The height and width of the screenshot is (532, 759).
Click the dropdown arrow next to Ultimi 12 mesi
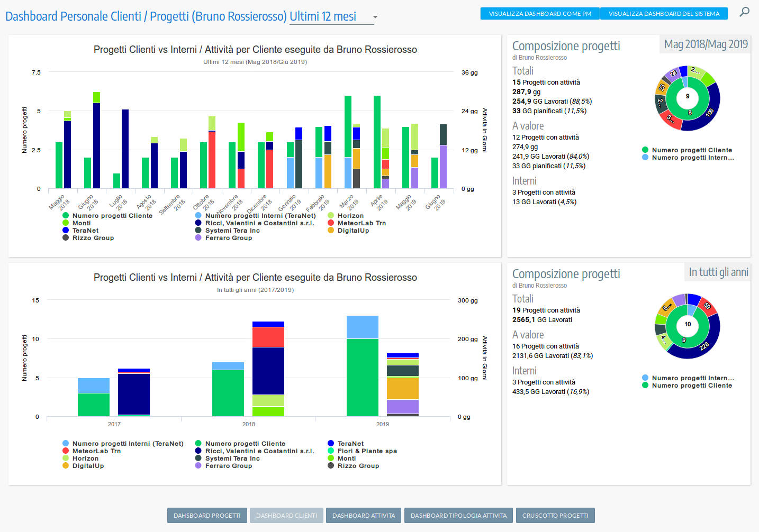[x=375, y=17]
